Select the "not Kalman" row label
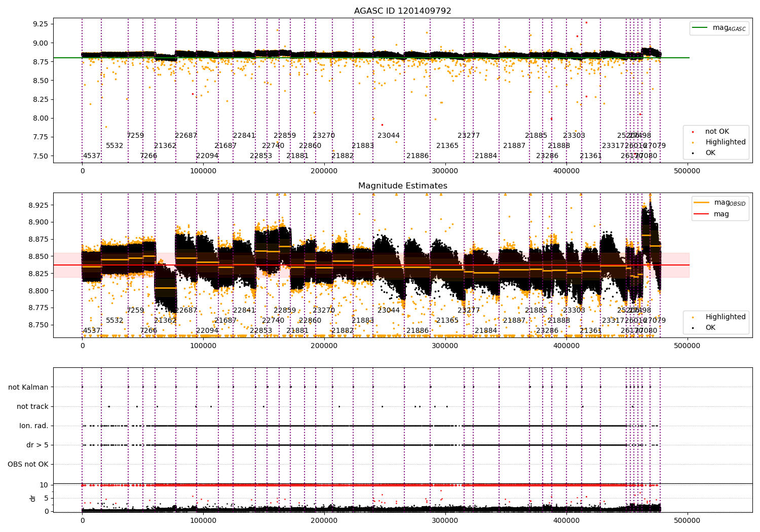This screenshot has width=760, height=532. (28, 387)
